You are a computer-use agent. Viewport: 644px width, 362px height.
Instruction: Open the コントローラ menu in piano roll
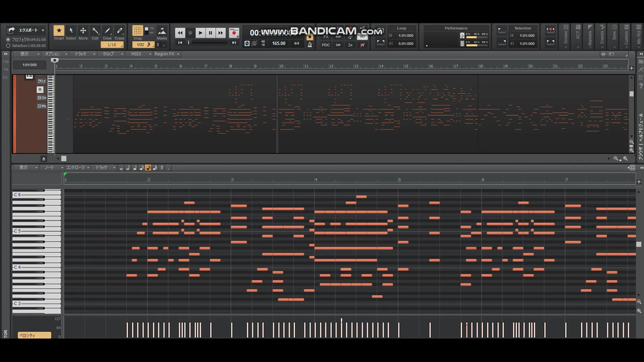75,168
